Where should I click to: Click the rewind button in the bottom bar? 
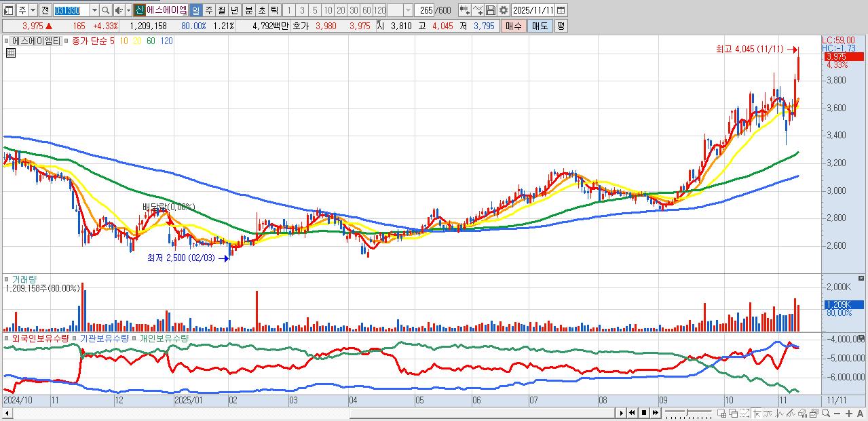click(x=632, y=413)
